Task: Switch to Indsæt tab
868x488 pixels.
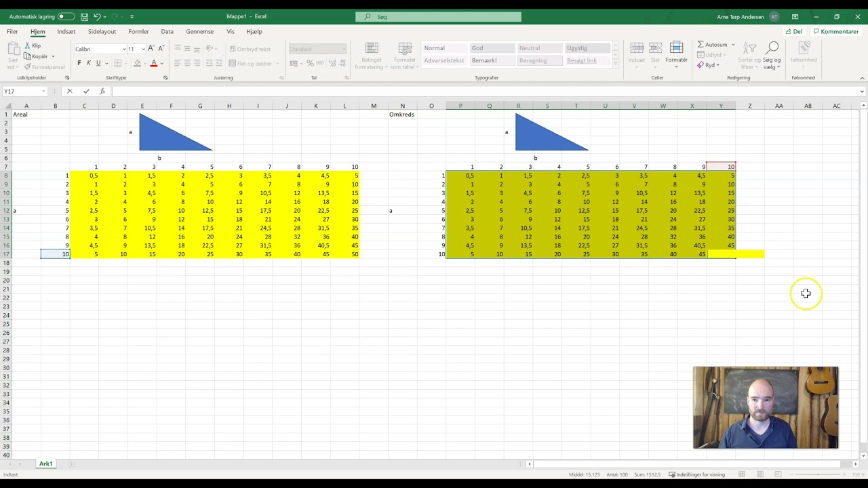Action: coord(66,31)
